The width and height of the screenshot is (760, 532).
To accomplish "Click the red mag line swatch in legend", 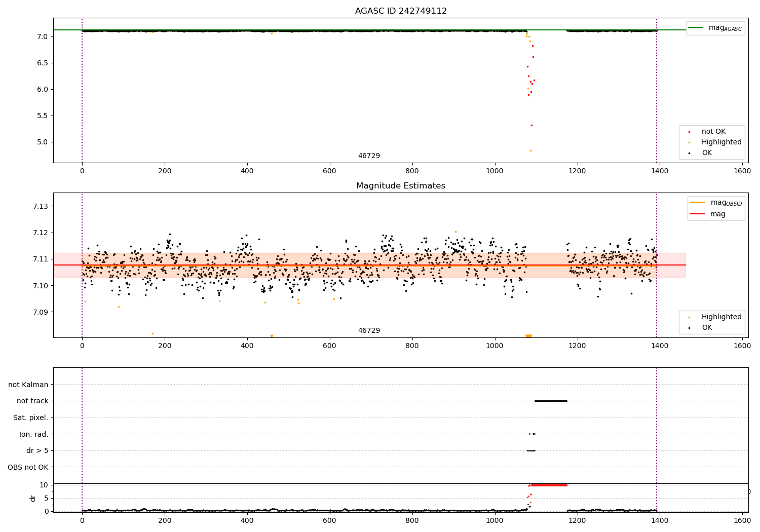I will tap(698, 214).
